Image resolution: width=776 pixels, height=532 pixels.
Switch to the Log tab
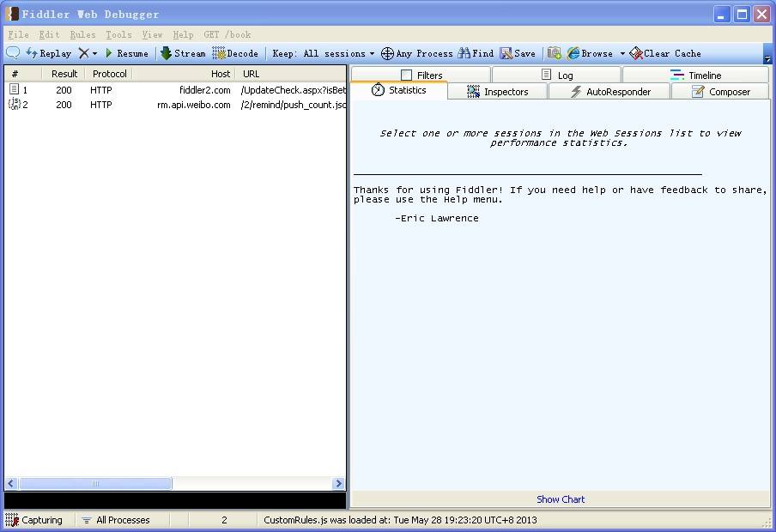click(x=557, y=76)
